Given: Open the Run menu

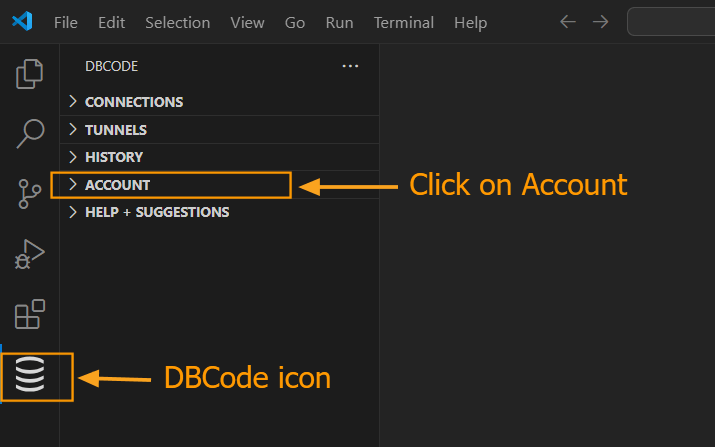Looking at the screenshot, I should click(339, 22).
